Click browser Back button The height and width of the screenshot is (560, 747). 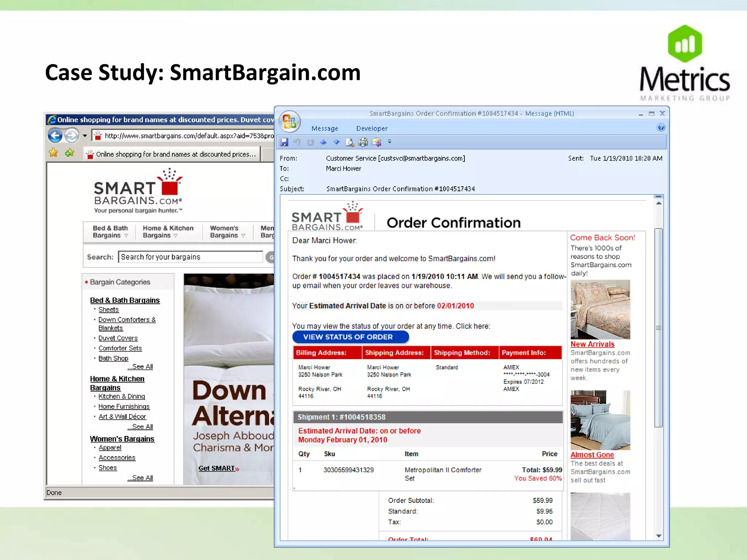point(55,136)
